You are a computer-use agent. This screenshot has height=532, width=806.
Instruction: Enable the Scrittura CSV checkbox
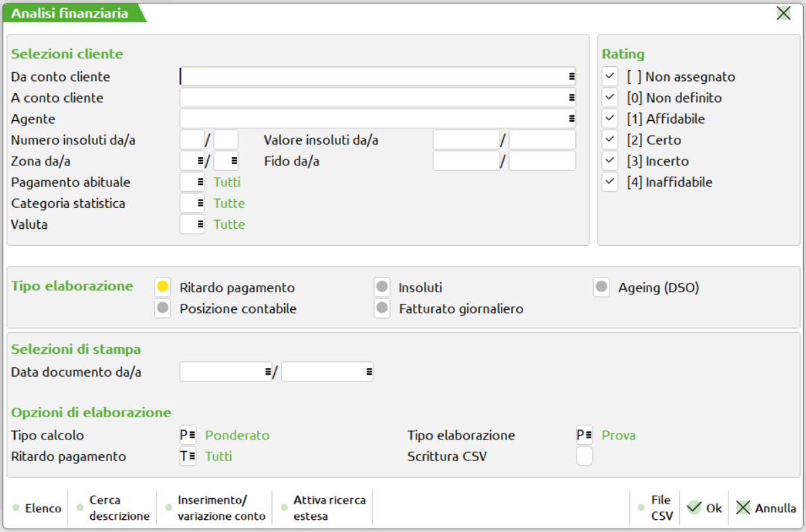tap(584, 456)
